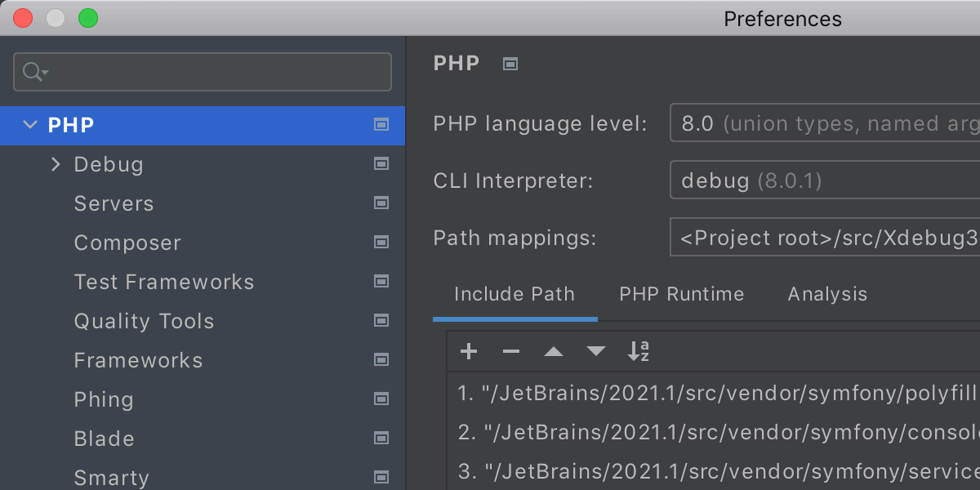Screen dimensions: 980x490
Task: Switch to the Analysis tab
Action: [x=827, y=294]
